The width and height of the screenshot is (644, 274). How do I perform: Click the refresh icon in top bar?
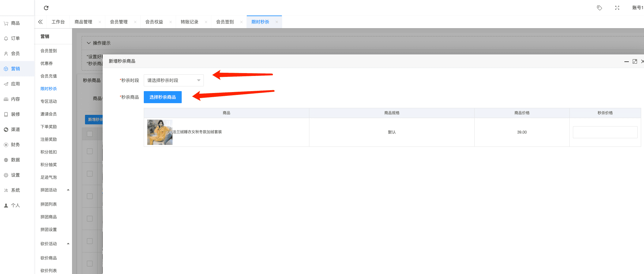coord(46,8)
